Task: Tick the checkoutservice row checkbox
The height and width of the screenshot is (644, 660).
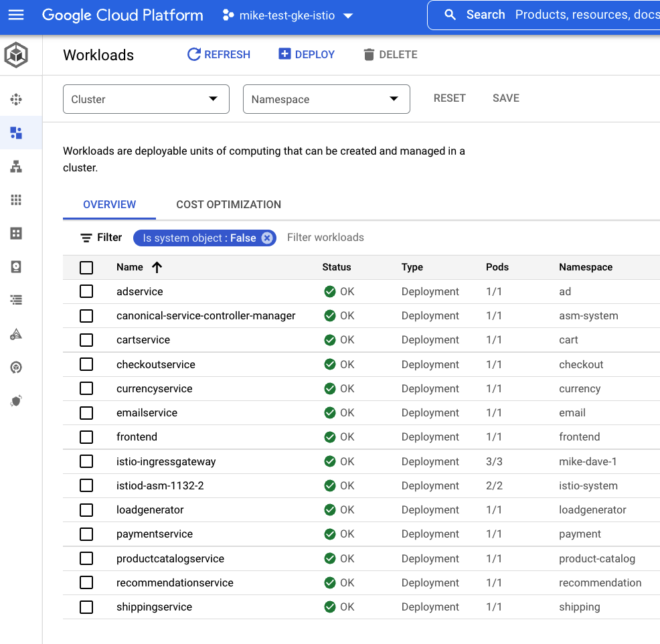Action: point(86,364)
